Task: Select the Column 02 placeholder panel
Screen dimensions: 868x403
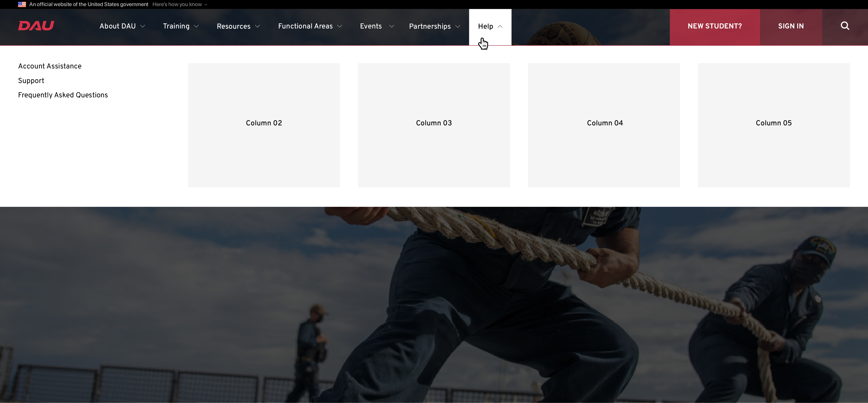Action: pos(264,125)
